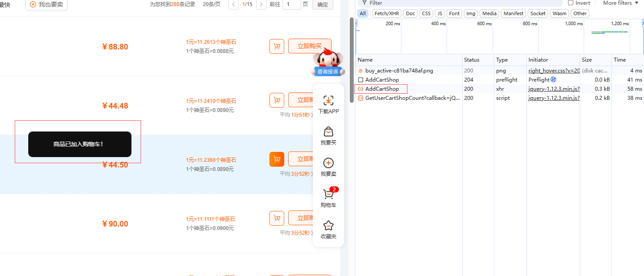
Task: Click the 咨询投诉 mascot icon
Action: point(328,63)
